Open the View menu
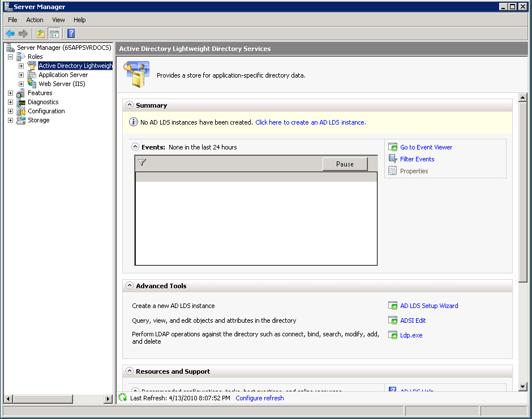532x419 pixels. coord(58,20)
